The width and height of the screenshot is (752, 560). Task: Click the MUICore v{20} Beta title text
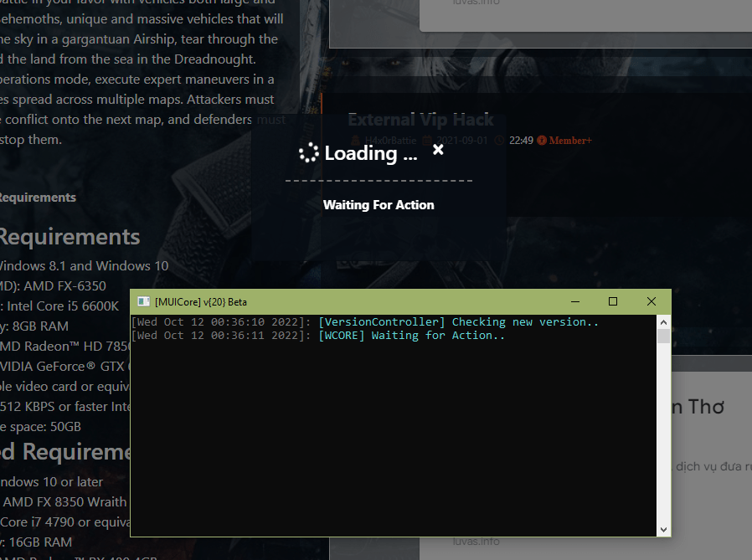(200, 302)
